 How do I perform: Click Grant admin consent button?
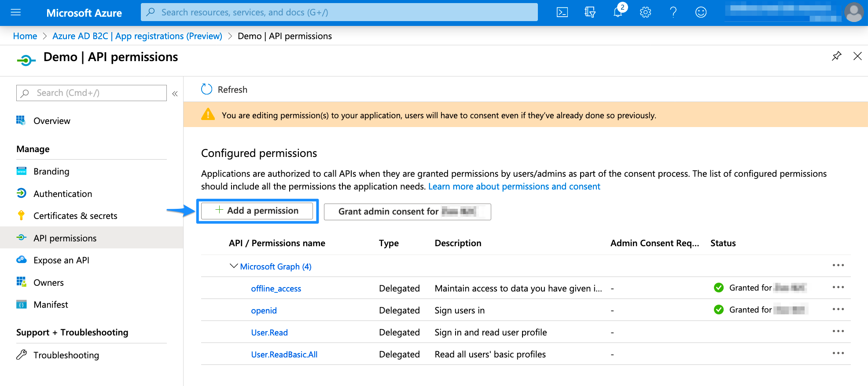[x=407, y=211]
